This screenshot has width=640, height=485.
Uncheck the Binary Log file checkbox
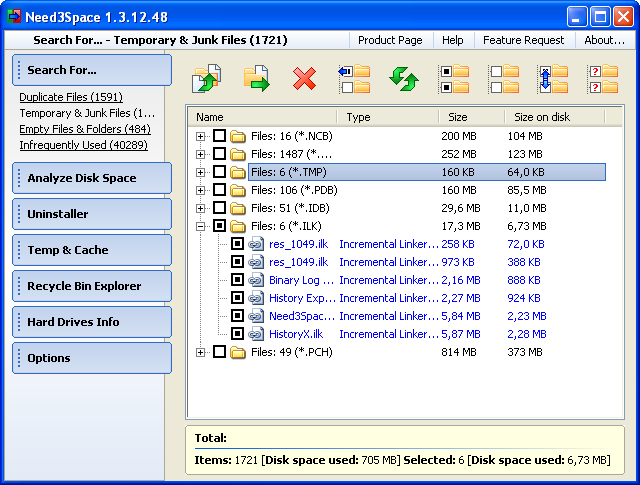[x=237, y=280]
